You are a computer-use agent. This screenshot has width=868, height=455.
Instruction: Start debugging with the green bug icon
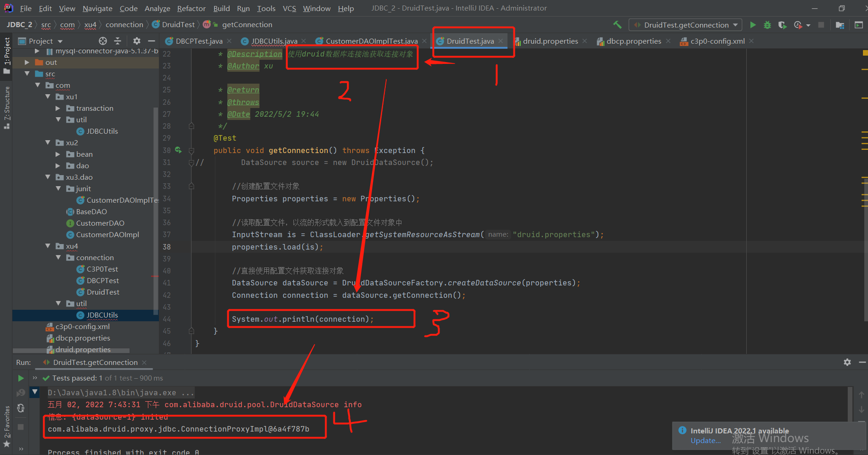point(767,25)
